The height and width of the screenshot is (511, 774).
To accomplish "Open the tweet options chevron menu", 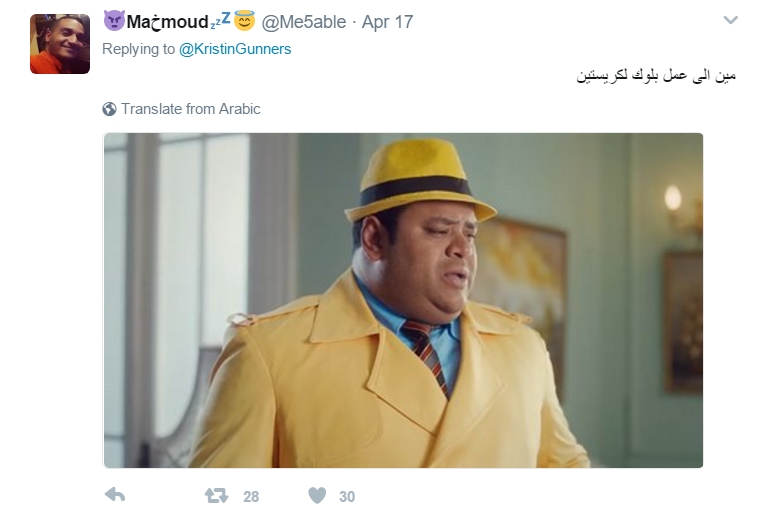I will click(x=731, y=20).
